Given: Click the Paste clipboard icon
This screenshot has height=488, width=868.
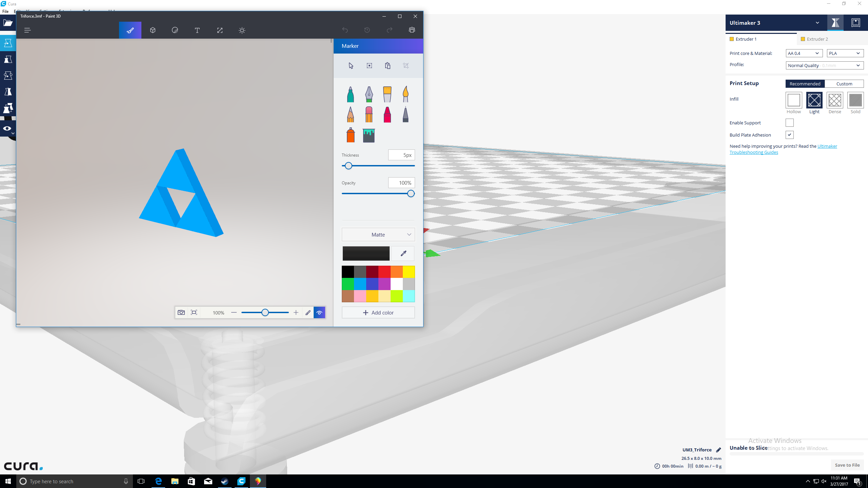Looking at the screenshot, I should tap(388, 66).
